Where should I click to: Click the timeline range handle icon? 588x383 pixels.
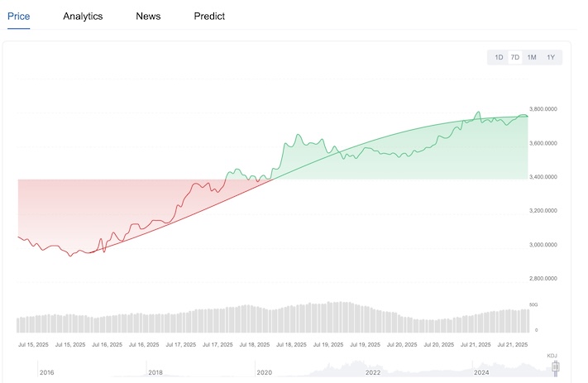click(x=556, y=365)
